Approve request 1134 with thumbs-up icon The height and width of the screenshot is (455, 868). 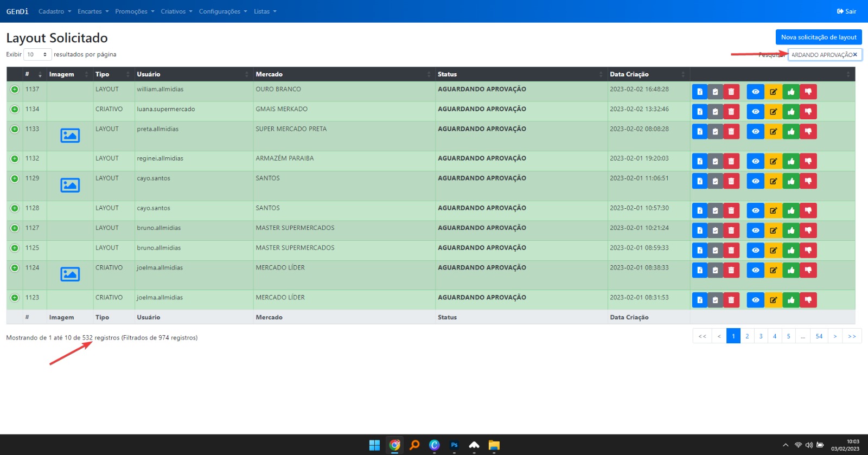click(x=791, y=112)
